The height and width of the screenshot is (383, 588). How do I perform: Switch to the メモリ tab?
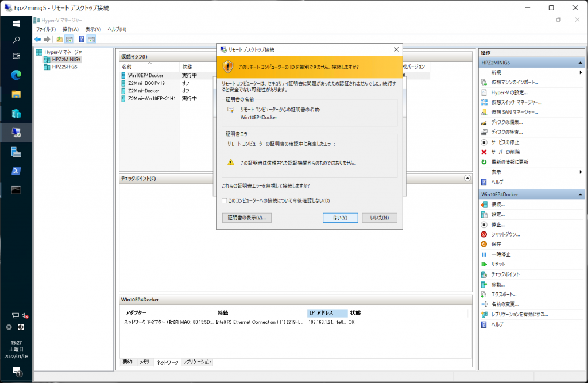(144, 362)
